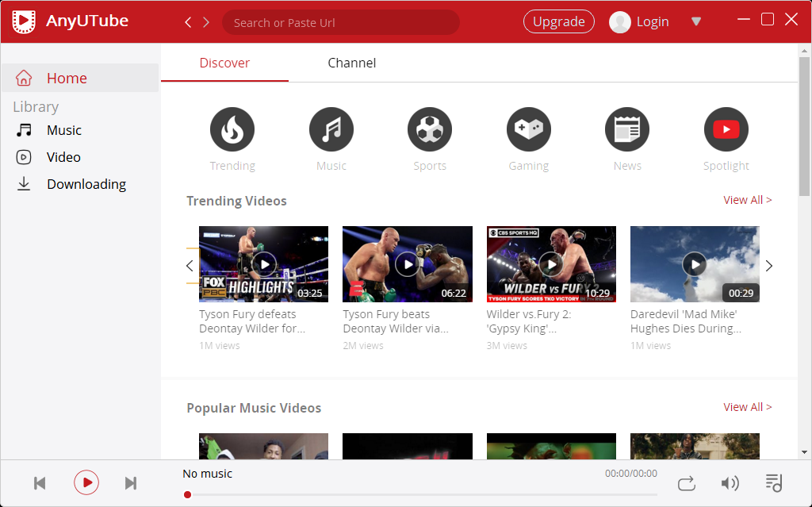Click the next track button

131,483
